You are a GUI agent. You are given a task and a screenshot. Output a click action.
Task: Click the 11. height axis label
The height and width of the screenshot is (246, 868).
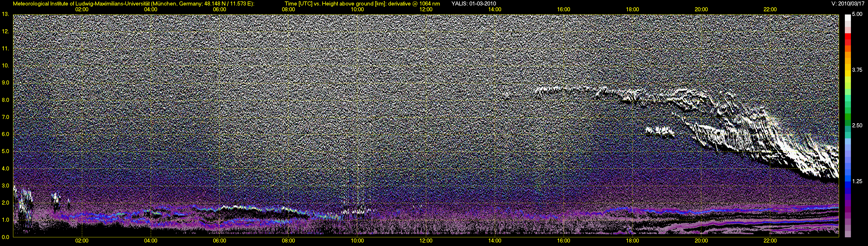(5, 49)
